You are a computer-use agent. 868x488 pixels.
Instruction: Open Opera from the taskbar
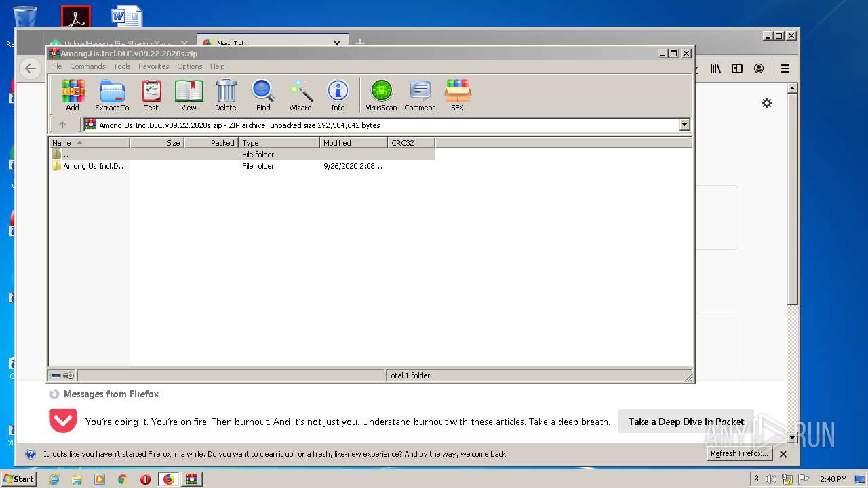tap(145, 479)
